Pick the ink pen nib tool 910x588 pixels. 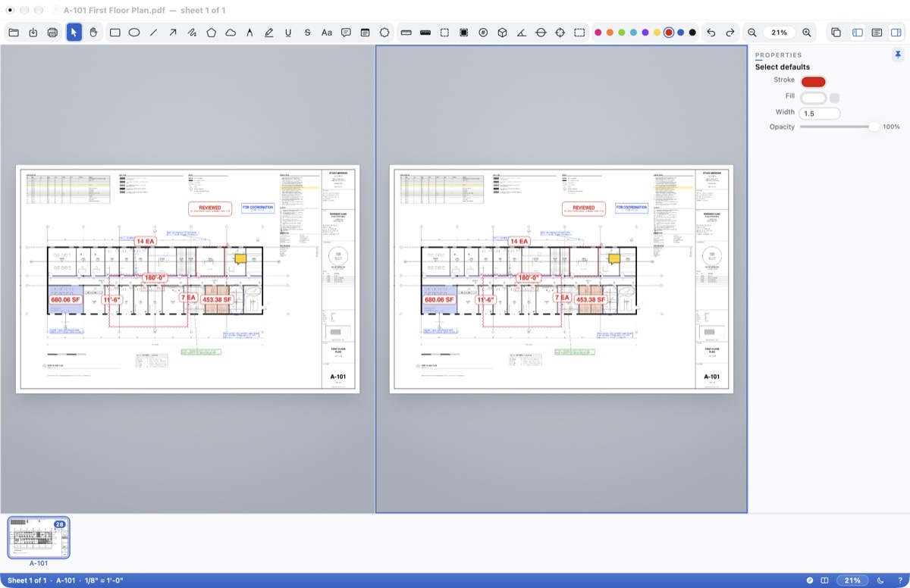pos(249,33)
